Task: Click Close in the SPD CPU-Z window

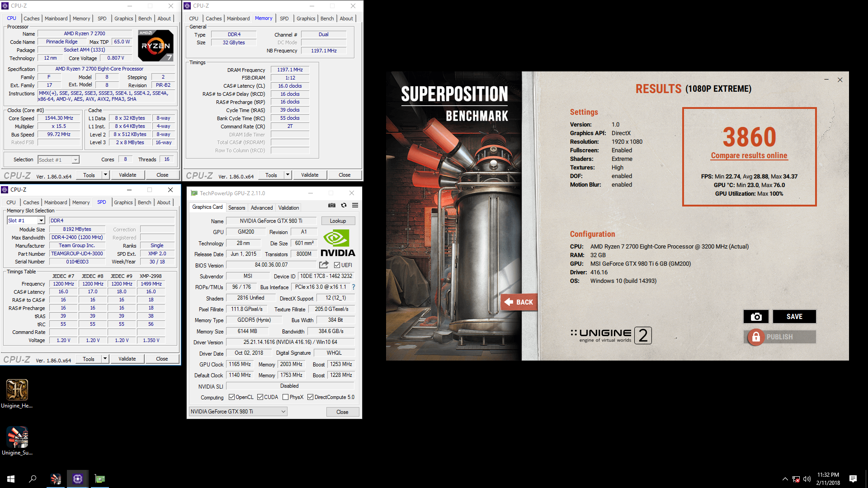Action: click(162, 359)
